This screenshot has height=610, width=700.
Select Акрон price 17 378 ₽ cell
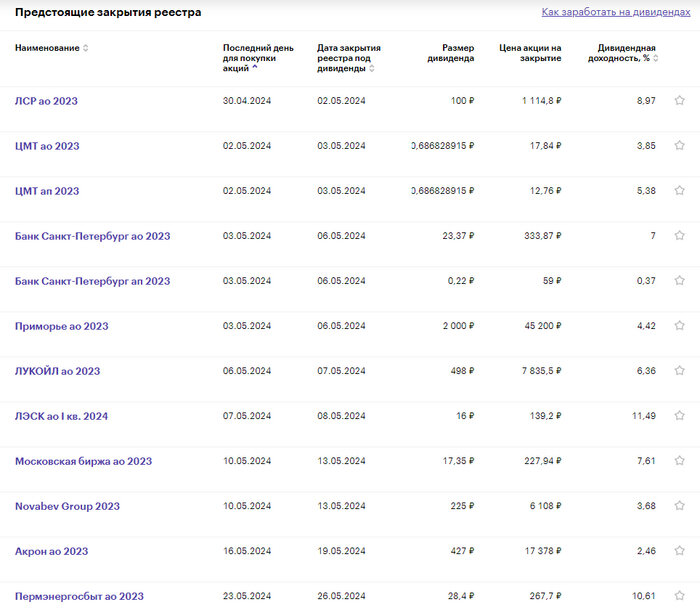coord(543,551)
